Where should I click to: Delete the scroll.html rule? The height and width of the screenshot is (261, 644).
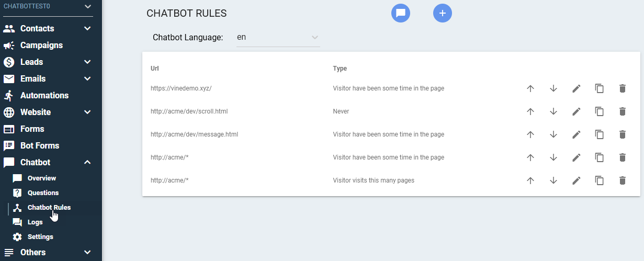click(623, 111)
